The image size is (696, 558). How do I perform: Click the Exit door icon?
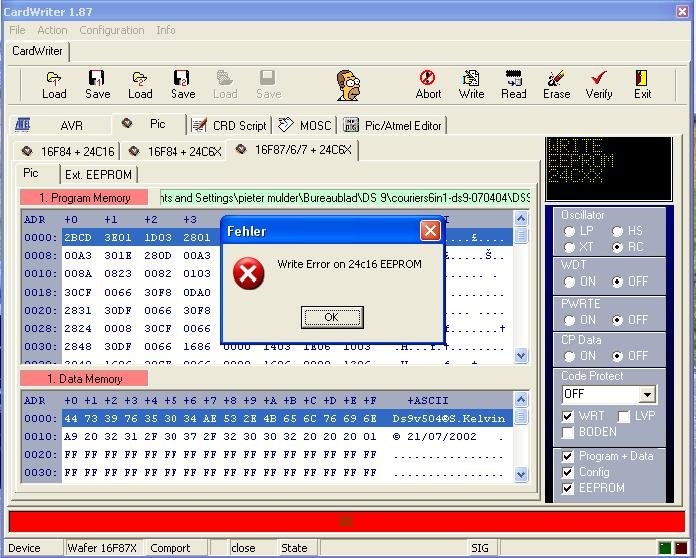(641, 78)
